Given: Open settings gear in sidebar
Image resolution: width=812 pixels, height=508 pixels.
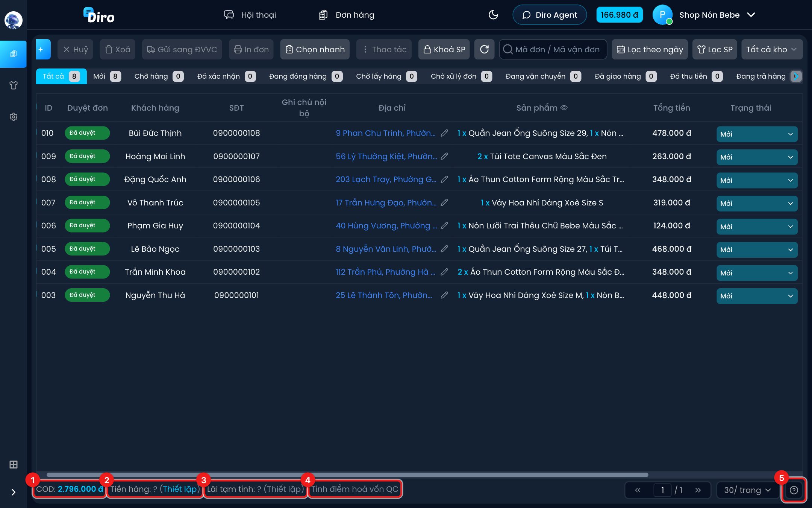Looking at the screenshot, I should (x=14, y=117).
